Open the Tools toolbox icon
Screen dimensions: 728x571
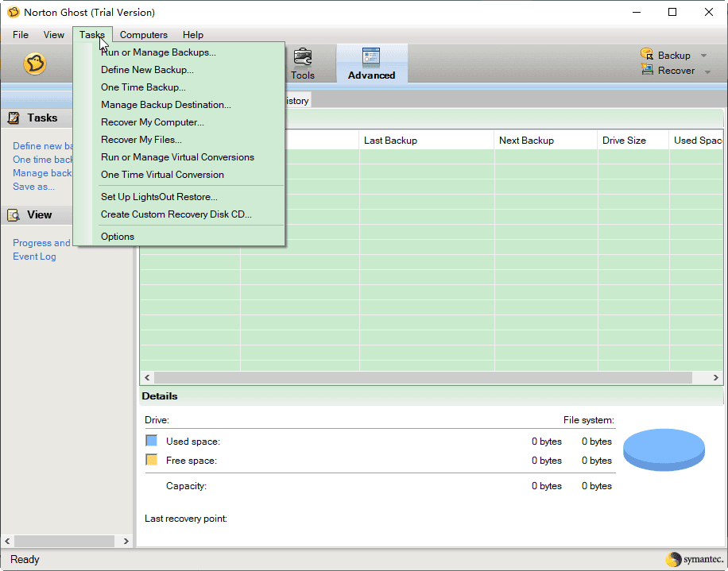[x=303, y=58]
